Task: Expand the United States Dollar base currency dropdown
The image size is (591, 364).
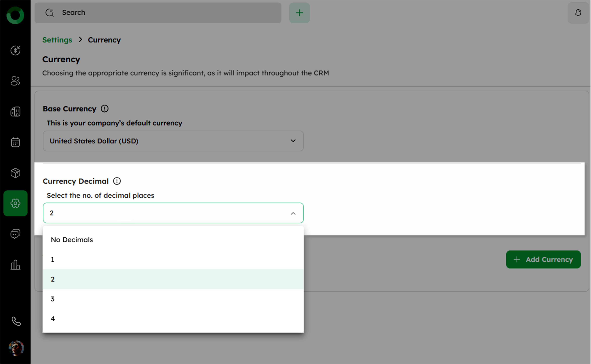Action: tap(173, 141)
